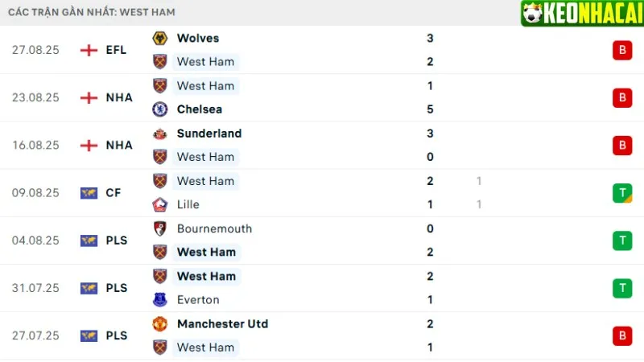This screenshot has height=362, width=644.
Task: Click the England flag beside EFL
Action: point(89,50)
